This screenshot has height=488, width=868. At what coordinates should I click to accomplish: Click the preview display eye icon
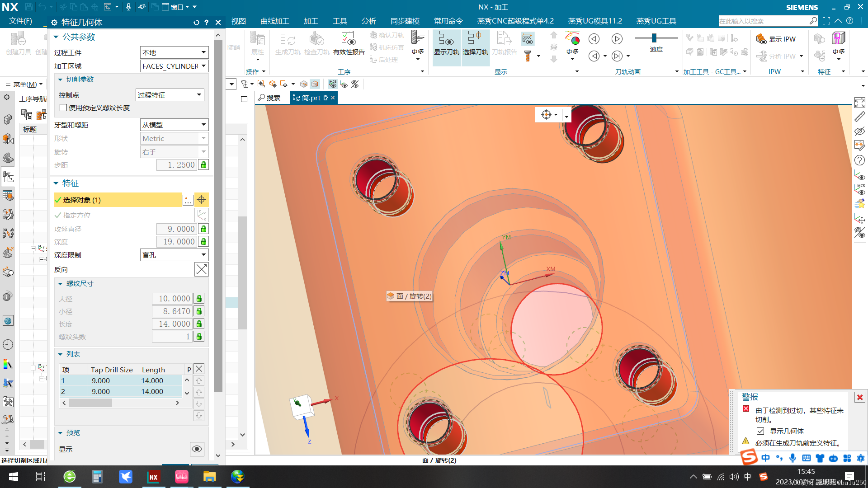[x=197, y=449]
